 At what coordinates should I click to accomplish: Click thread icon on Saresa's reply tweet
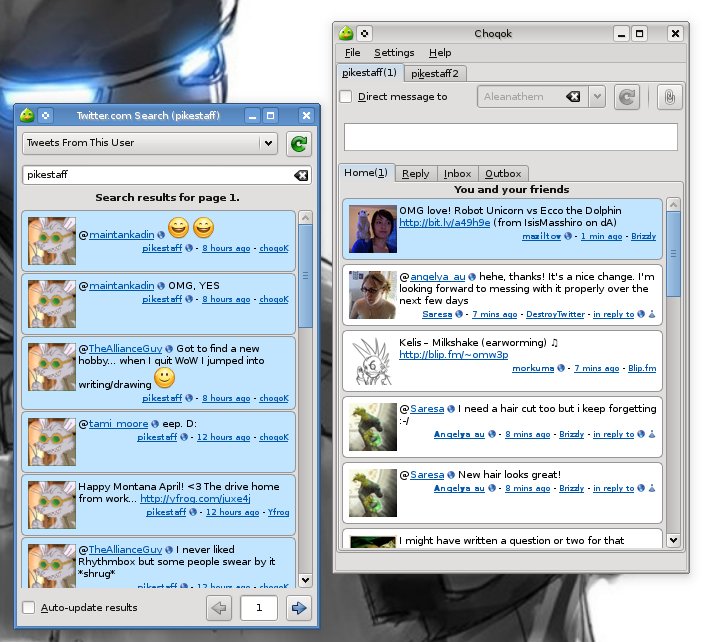click(652, 314)
